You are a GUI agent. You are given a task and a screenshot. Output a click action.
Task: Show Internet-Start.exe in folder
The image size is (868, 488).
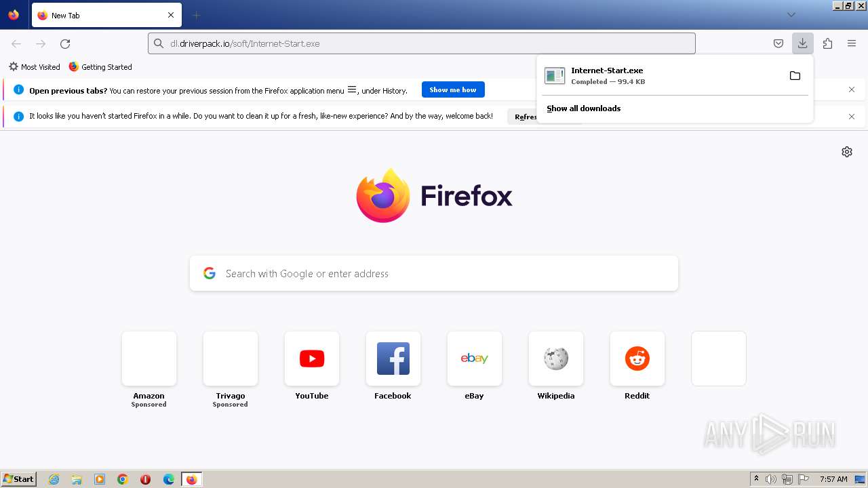pyautogui.click(x=795, y=75)
